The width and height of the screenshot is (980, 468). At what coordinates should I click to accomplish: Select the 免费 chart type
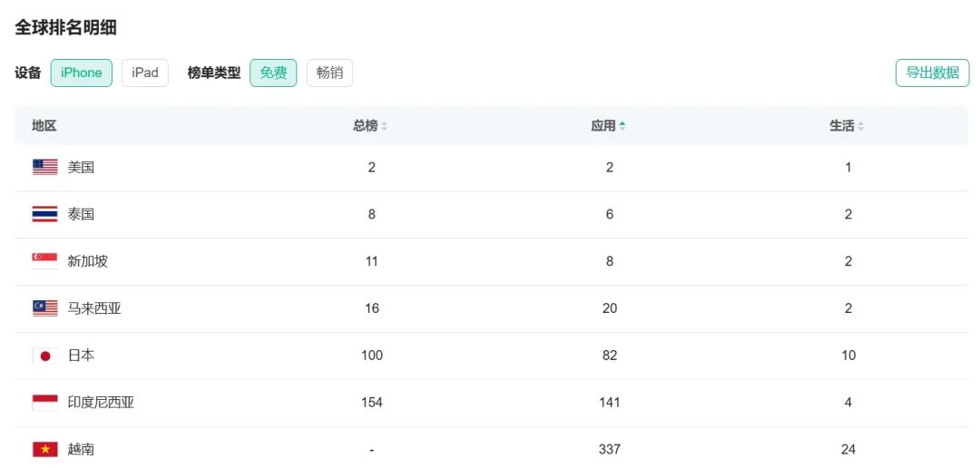click(x=273, y=73)
